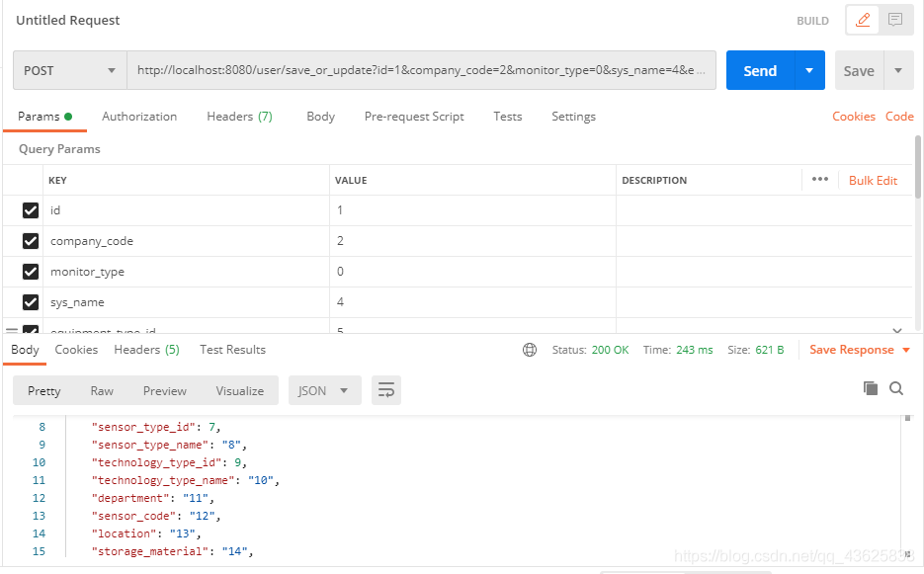This screenshot has height=574, width=924.
Task: Expand the Send button dropdown arrow
Action: [809, 71]
